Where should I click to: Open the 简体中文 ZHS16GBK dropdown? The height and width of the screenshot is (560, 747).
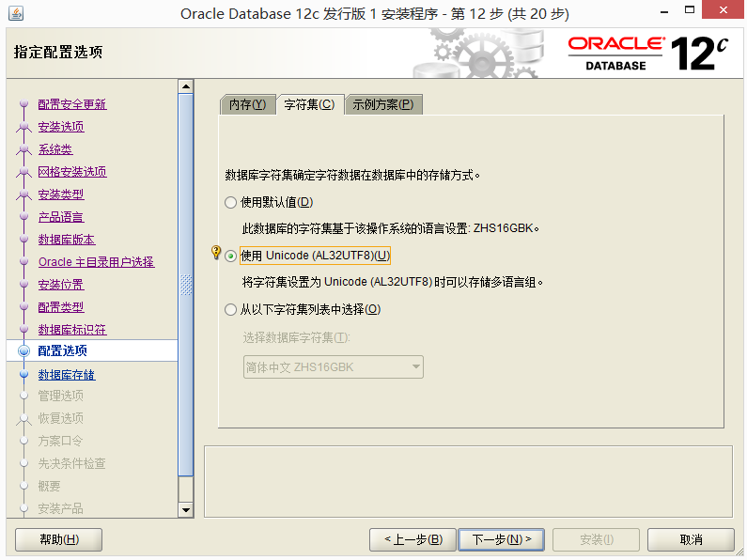pyautogui.click(x=333, y=367)
